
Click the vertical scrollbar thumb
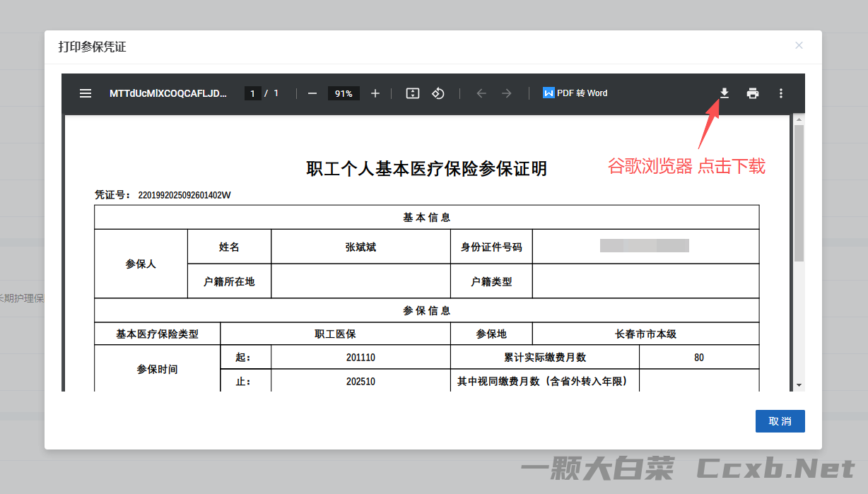coord(799,192)
